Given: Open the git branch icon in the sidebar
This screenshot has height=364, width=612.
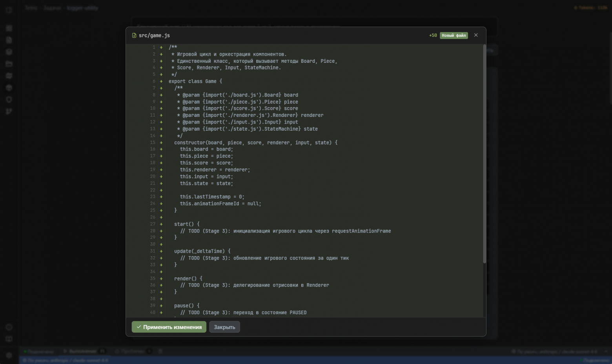Looking at the screenshot, I should click(9, 111).
